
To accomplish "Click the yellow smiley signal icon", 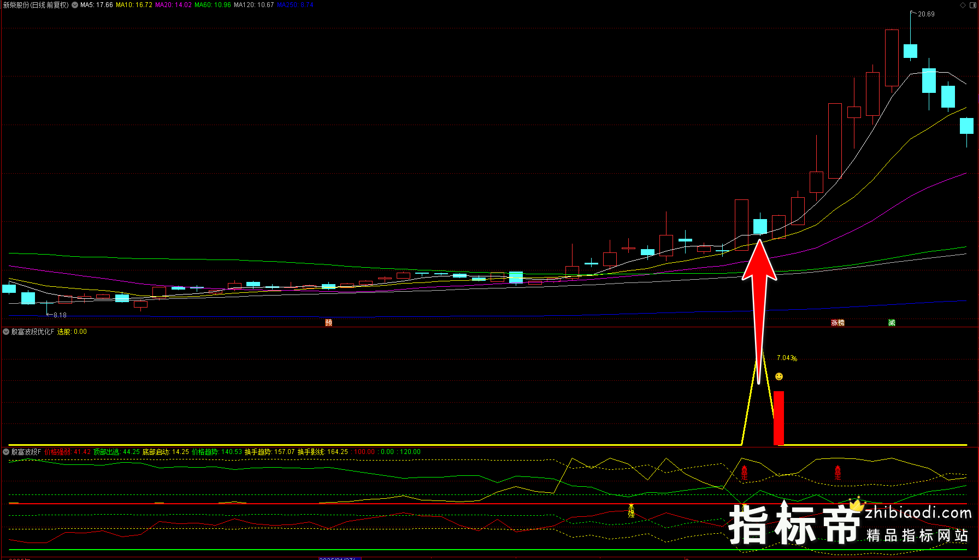I will point(779,376).
